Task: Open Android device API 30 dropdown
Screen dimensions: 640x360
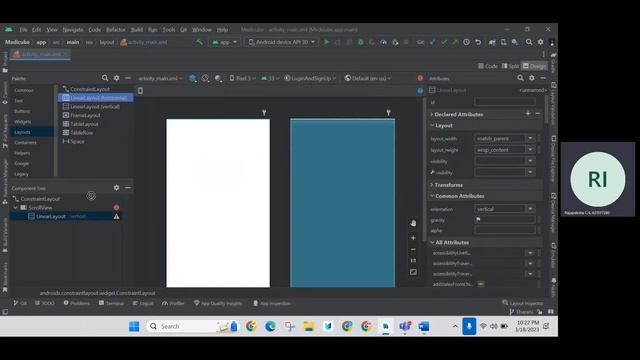Action: tap(282, 42)
